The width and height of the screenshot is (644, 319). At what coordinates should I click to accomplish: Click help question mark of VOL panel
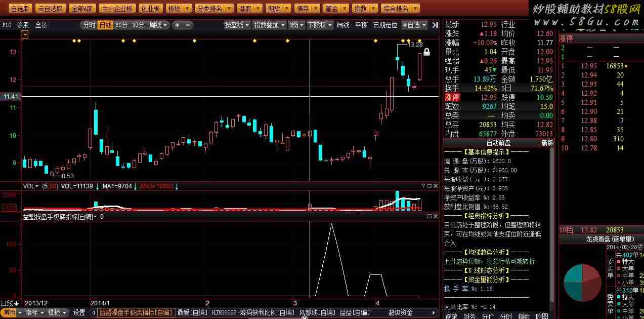coord(423,186)
